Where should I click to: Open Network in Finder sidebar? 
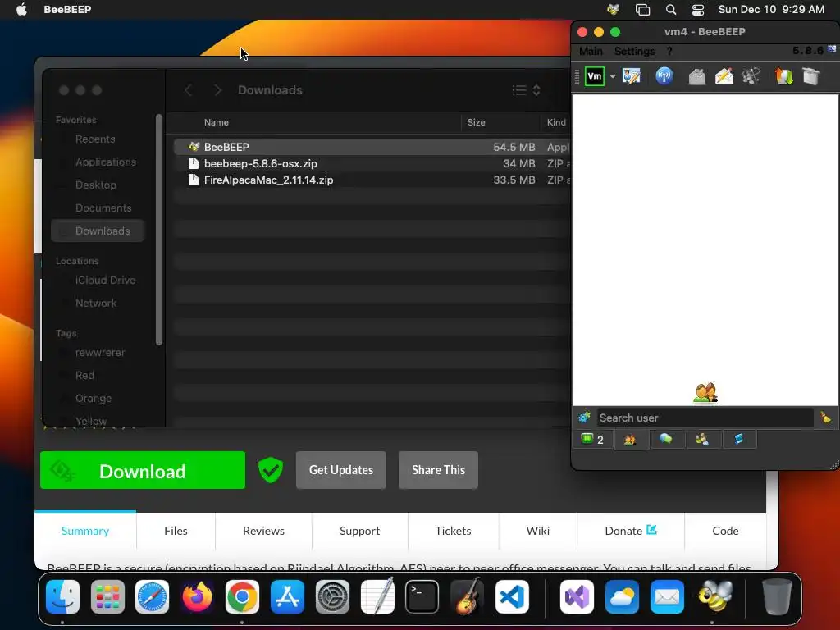[x=95, y=304]
